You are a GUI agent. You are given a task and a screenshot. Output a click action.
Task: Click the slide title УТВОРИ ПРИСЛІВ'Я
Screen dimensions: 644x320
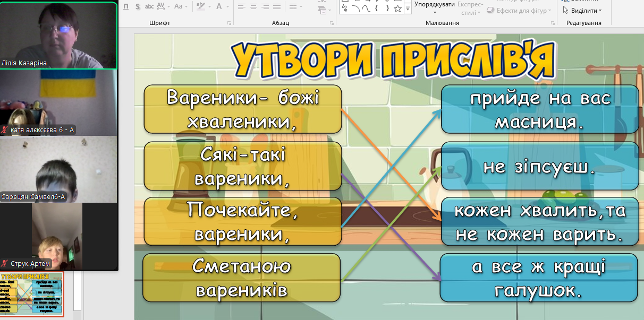393,60
